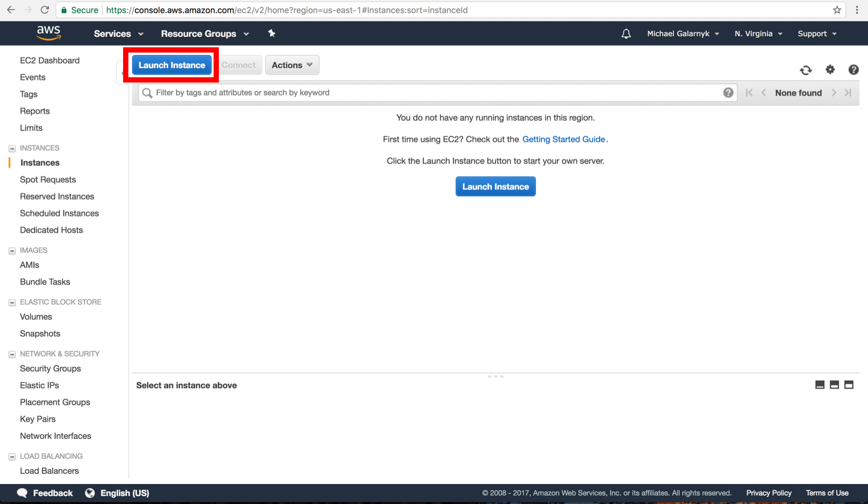The height and width of the screenshot is (504, 868).
Task: Open the notifications bell
Action: pyautogui.click(x=625, y=33)
